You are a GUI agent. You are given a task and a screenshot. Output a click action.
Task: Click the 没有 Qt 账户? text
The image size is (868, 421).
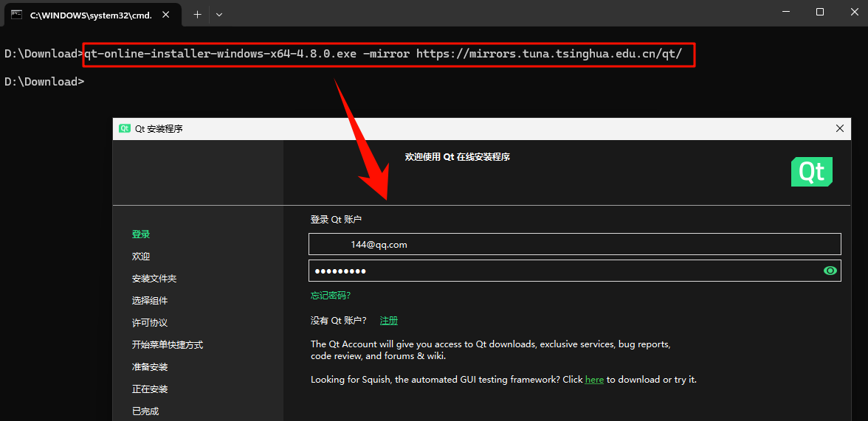(338, 320)
